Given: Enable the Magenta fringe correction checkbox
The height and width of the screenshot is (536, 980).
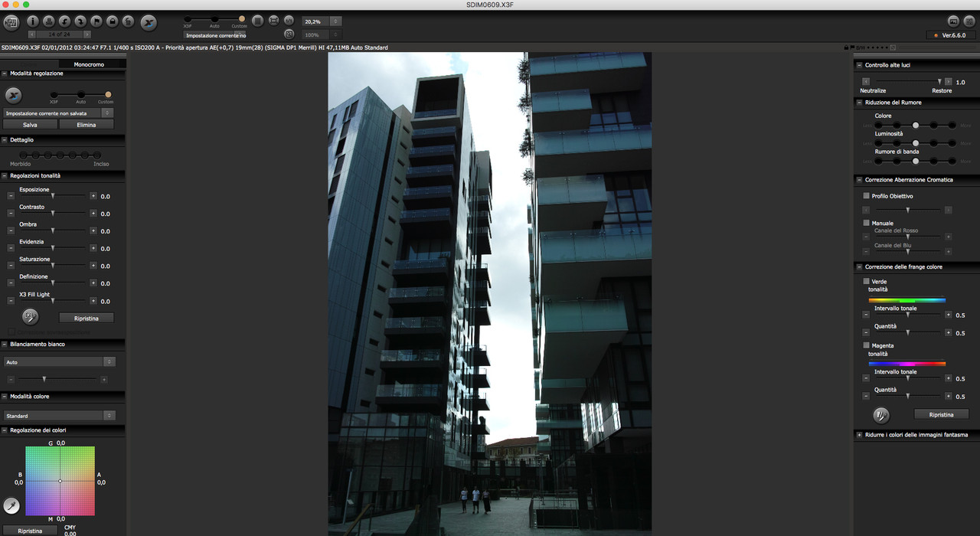Looking at the screenshot, I should (867, 345).
